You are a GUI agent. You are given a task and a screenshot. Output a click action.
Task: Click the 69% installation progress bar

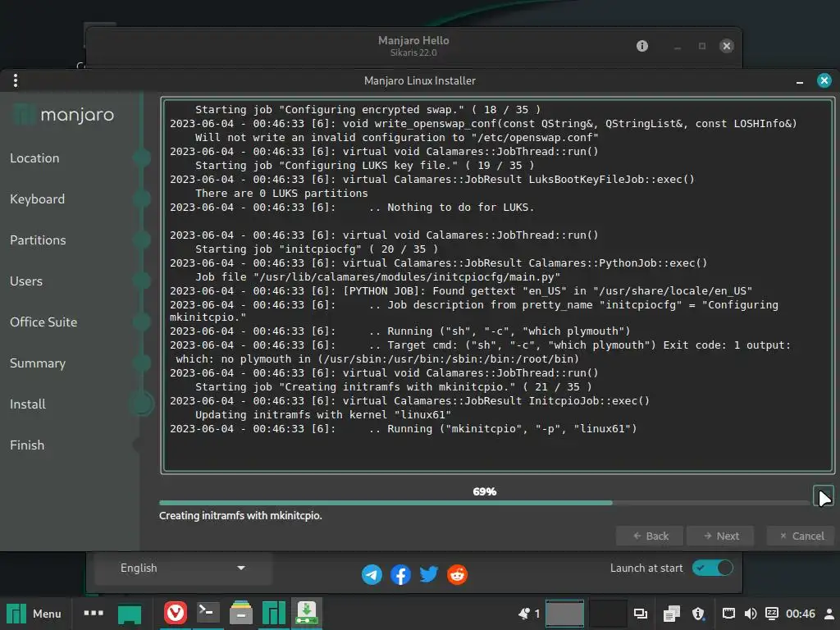click(485, 503)
